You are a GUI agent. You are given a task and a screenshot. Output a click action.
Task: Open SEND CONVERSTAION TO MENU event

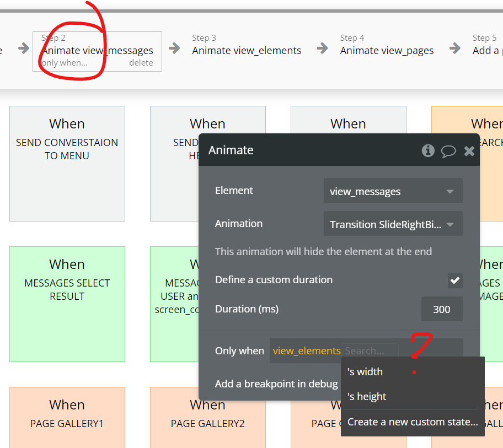[67, 164]
